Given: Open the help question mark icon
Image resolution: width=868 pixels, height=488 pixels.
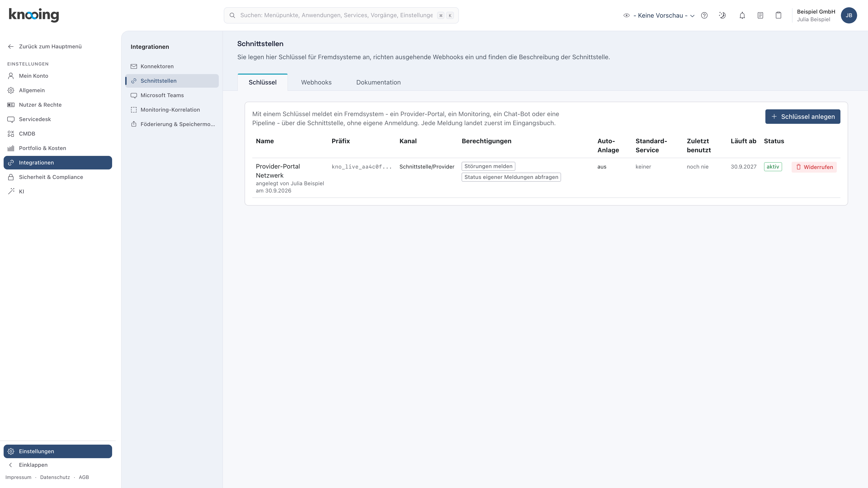Looking at the screenshot, I should click(704, 16).
